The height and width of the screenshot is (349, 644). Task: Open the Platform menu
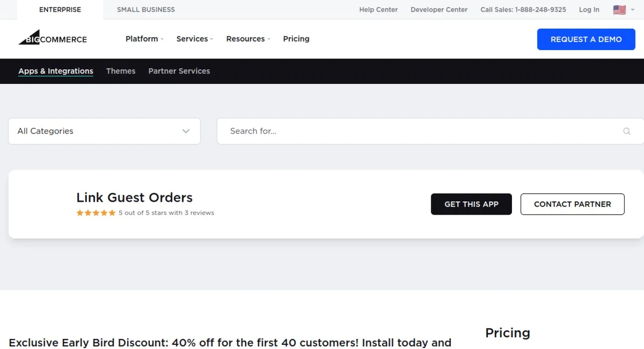point(144,39)
